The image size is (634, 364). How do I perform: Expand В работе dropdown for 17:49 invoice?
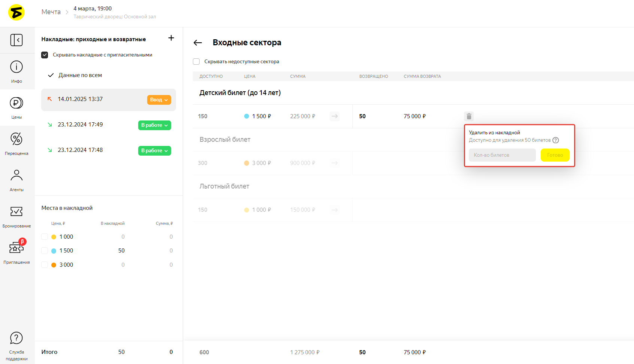[154, 125]
